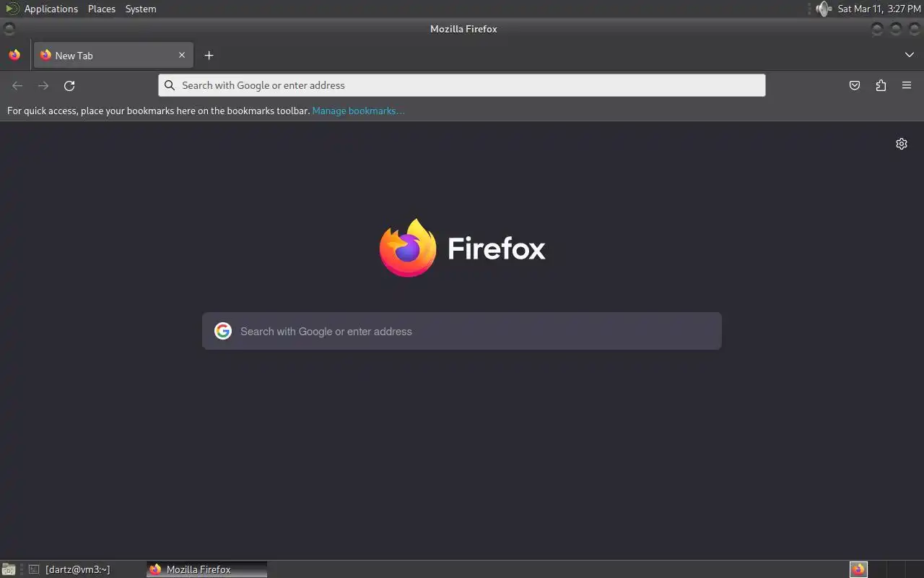Click Google logo in page search box
This screenshot has height=578, width=924.
(223, 331)
